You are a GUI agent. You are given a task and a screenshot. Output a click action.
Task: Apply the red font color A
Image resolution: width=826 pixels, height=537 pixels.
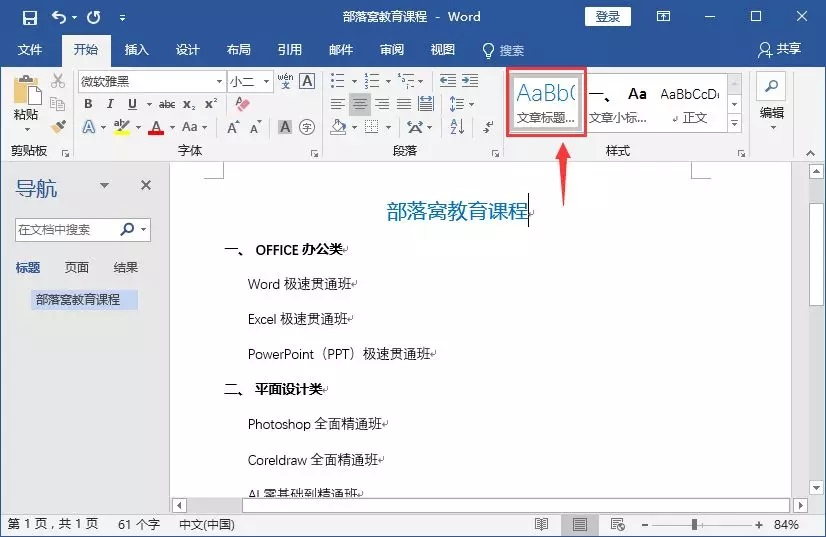[156, 127]
